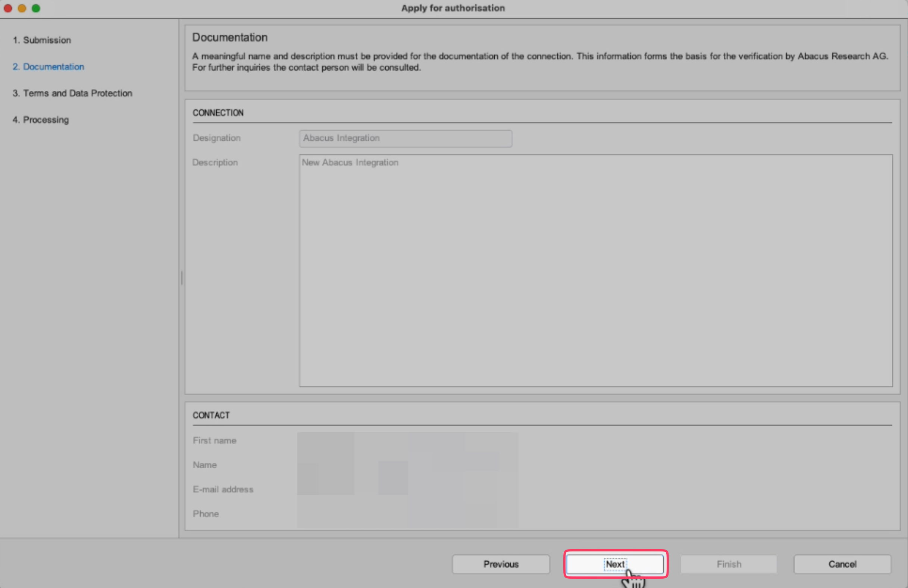Click the Phone label
Screen dimensions: 908x588
[x=206, y=514]
